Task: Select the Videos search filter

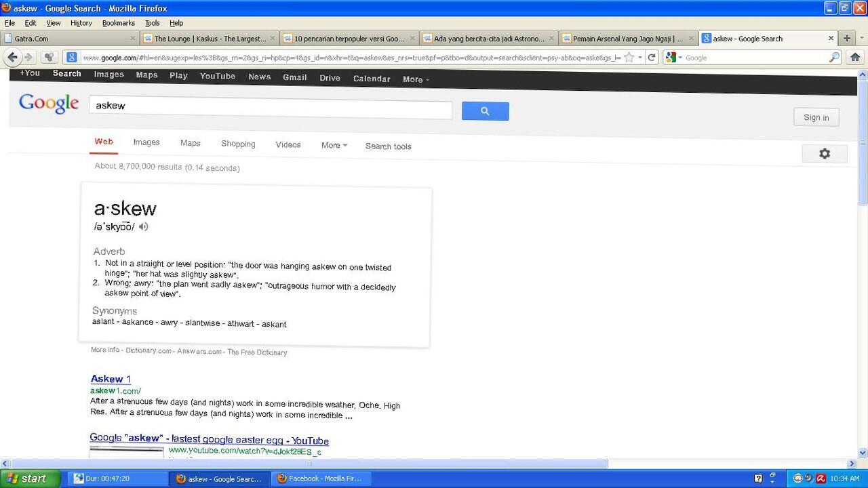Action: (288, 144)
